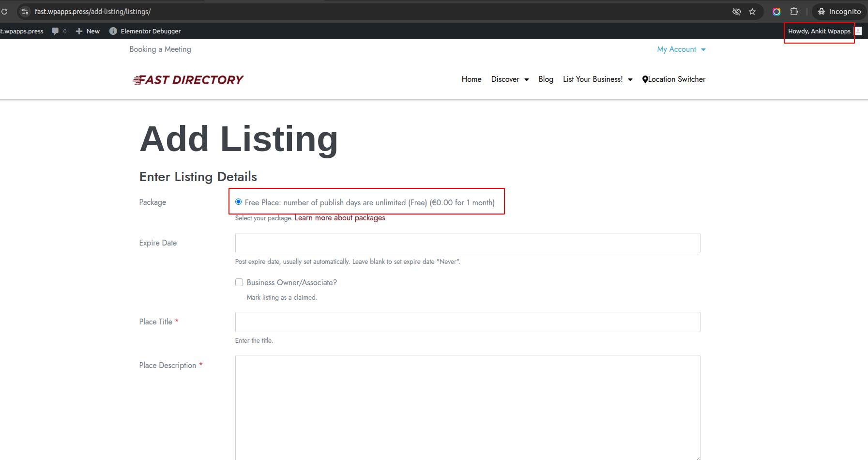
Task: Click the Location Switcher pin icon
Action: [x=645, y=79]
